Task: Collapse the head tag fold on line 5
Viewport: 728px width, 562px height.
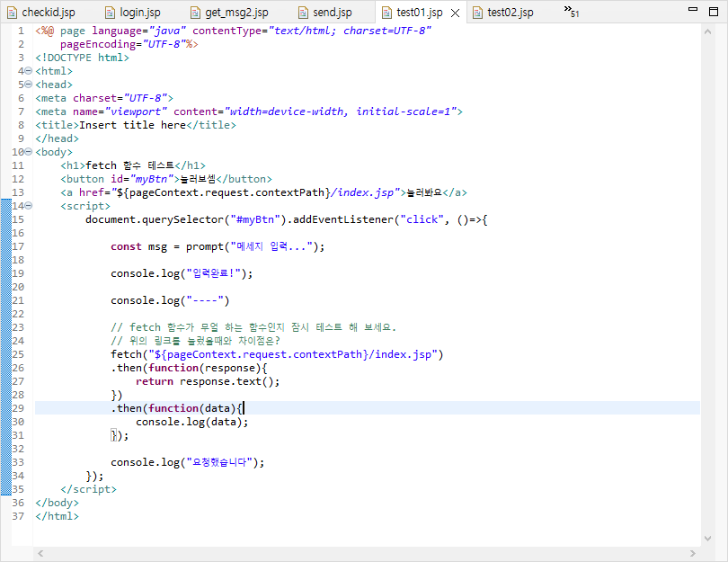Action: pos(29,85)
